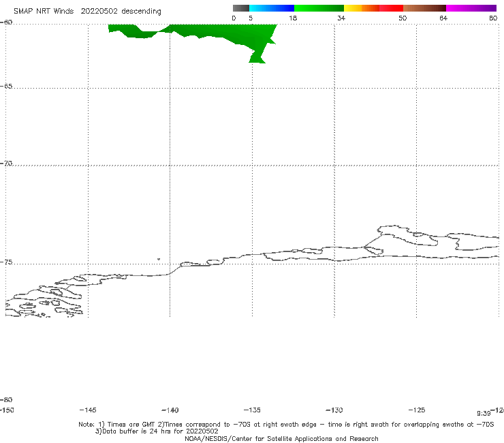Click the cyan-blue segment of the color bar
The height and width of the screenshot is (443, 504).
click(272, 8)
